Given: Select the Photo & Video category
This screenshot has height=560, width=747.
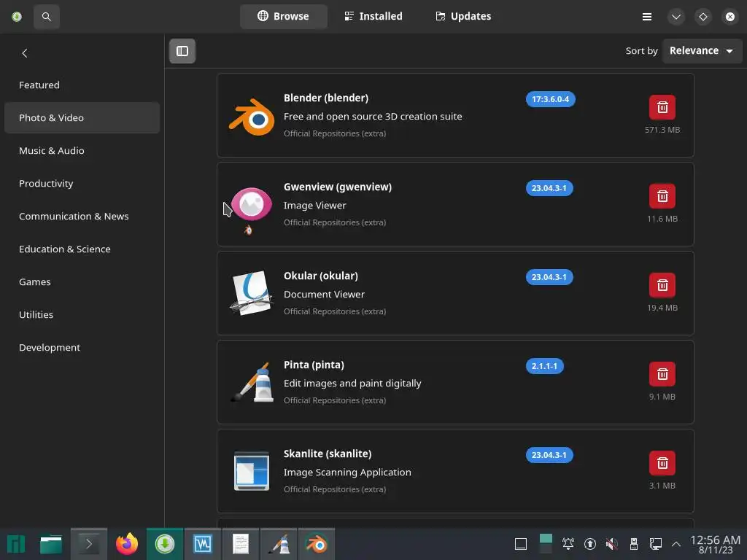Looking at the screenshot, I should 82,117.
